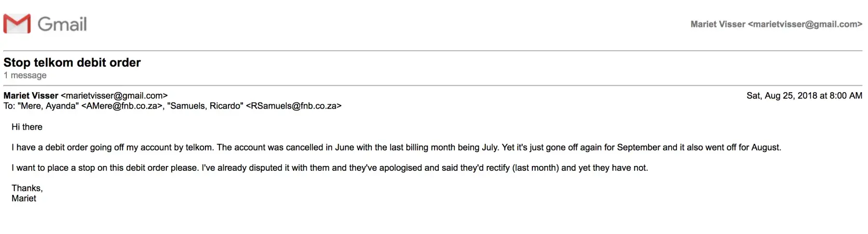Image resolution: width=868 pixels, height=234 pixels.
Task: Select the header email marietvisser@gmail.com at top right
Action: tap(805, 24)
